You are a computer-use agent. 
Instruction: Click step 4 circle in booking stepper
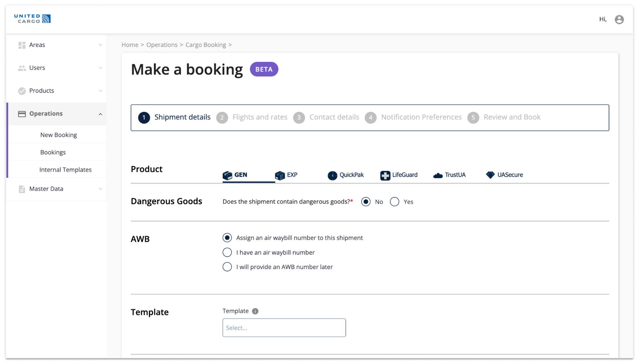click(370, 118)
